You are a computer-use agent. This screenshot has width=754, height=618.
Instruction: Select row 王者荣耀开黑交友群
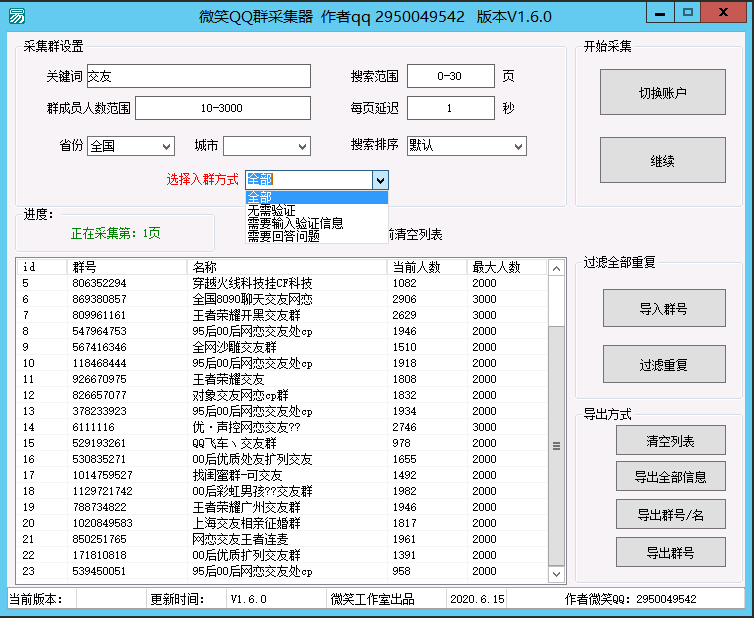[282, 315]
